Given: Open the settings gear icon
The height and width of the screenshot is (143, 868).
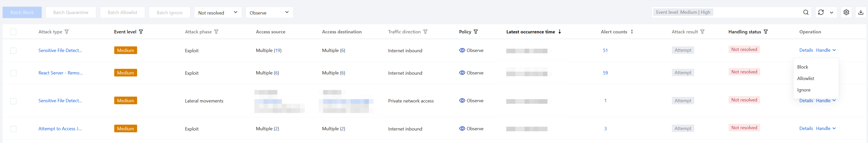Looking at the screenshot, I should pos(846,12).
